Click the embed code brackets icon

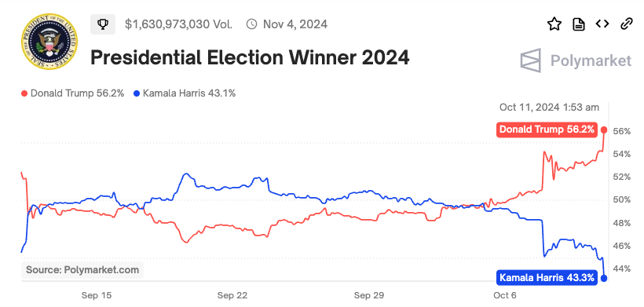coord(602,24)
